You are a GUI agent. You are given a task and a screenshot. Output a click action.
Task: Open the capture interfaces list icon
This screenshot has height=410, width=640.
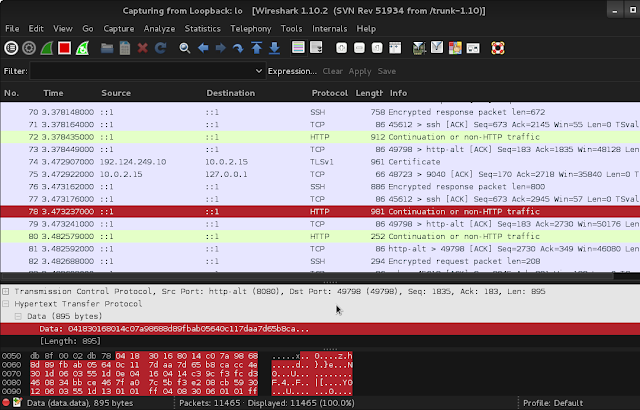click(x=11, y=48)
